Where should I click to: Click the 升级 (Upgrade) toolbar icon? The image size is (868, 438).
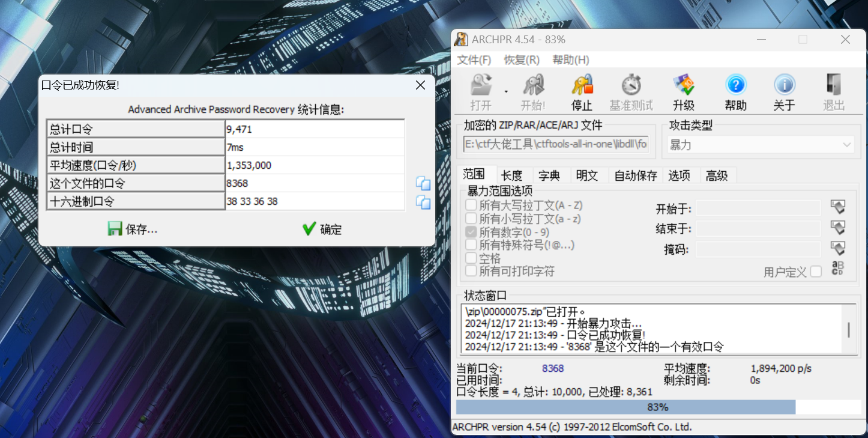(684, 85)
